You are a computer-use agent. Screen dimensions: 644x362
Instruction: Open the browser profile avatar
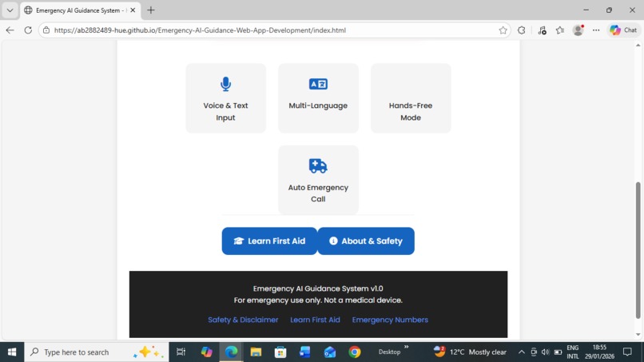[578, 30]
